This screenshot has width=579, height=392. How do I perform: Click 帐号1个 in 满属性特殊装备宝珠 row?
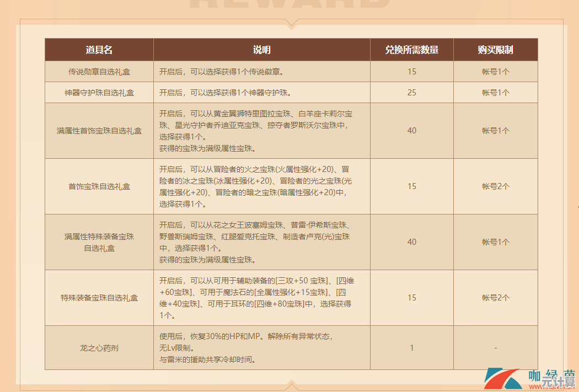coord(496,242)
